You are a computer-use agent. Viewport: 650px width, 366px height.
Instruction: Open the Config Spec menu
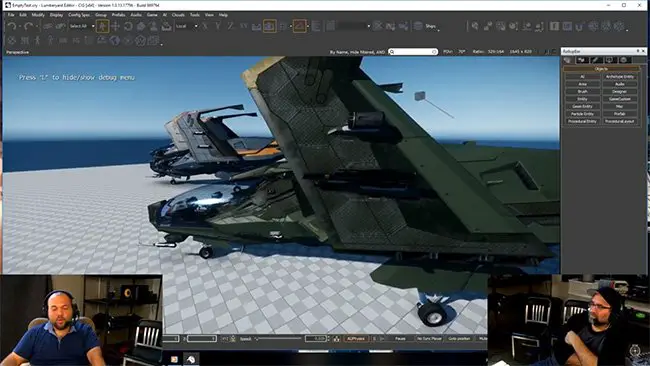click(x=79, y=15)
